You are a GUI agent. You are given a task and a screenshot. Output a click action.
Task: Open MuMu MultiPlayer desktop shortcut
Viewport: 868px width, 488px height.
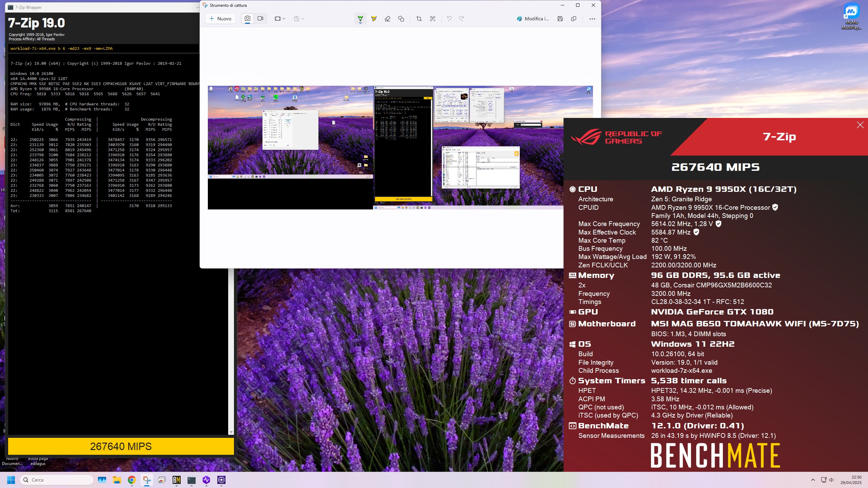851,17
